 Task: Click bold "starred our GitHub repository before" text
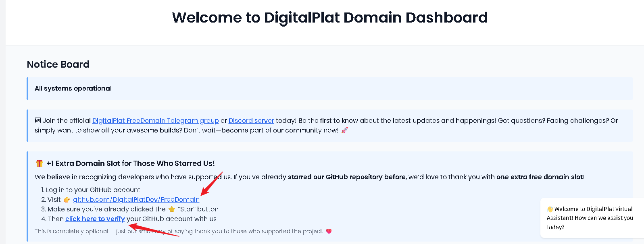pos(347,177)
